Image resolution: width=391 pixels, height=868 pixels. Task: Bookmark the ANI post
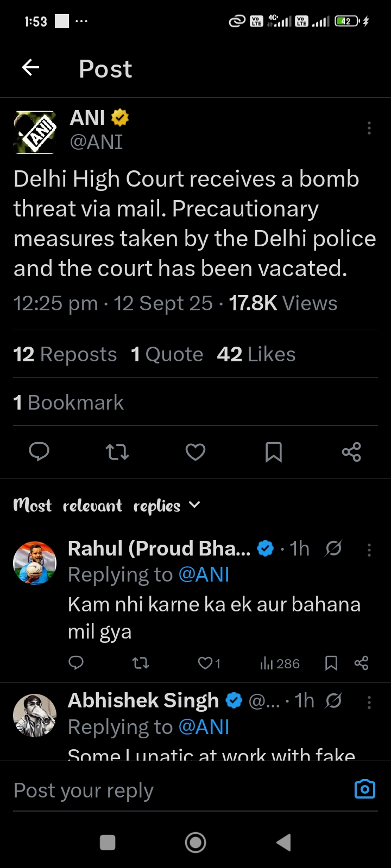[273, 451]
